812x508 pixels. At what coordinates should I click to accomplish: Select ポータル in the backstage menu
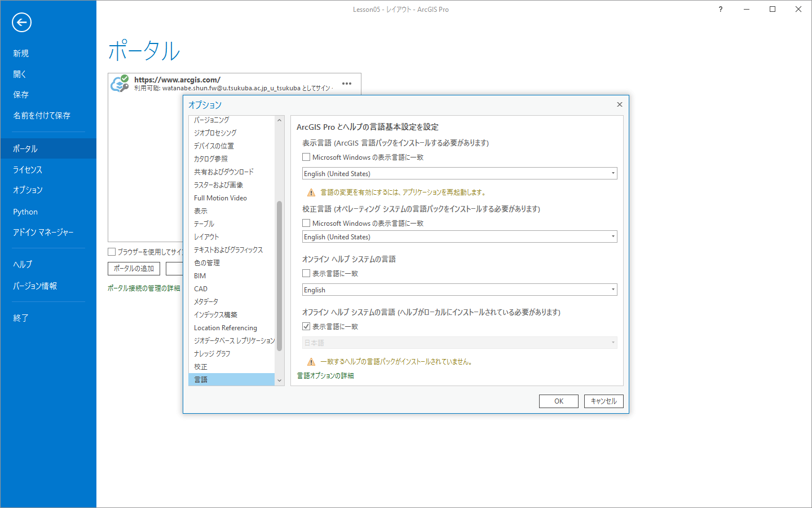coord(48,148)
